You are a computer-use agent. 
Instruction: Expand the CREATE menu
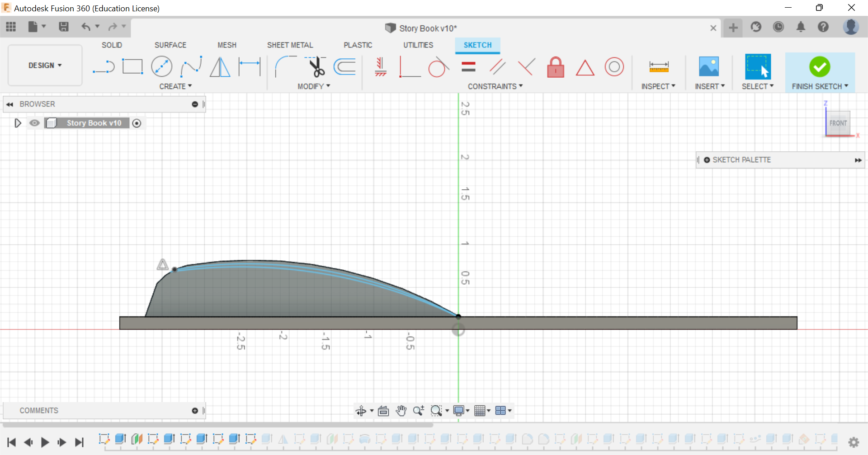[x=175, y=86]
